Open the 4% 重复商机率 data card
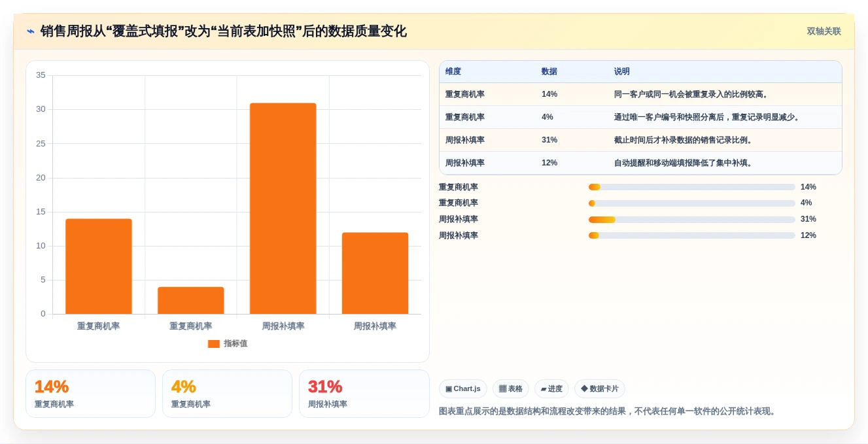The height and width of the screenshot is (444, 868). [227, 394]
